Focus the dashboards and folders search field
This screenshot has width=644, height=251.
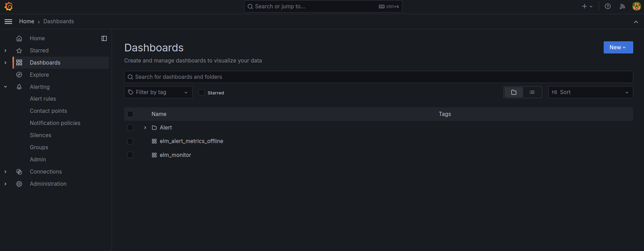point(378,77)
